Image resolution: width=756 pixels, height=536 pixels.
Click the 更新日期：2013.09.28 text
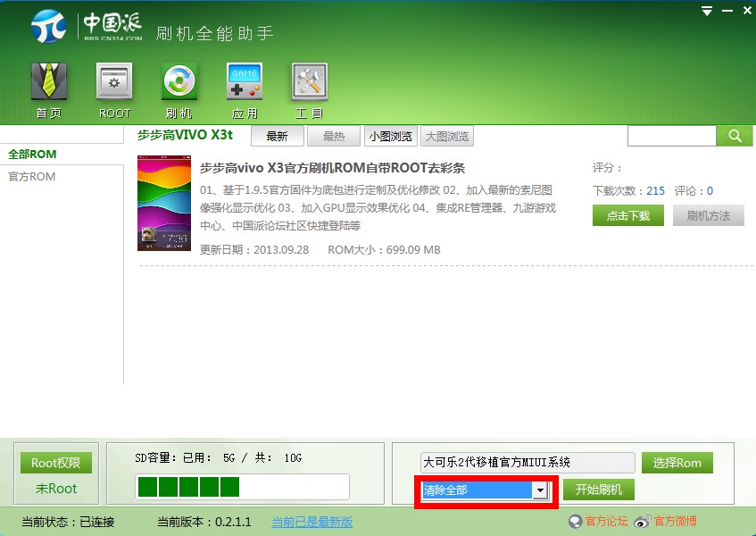pos(254,250)
